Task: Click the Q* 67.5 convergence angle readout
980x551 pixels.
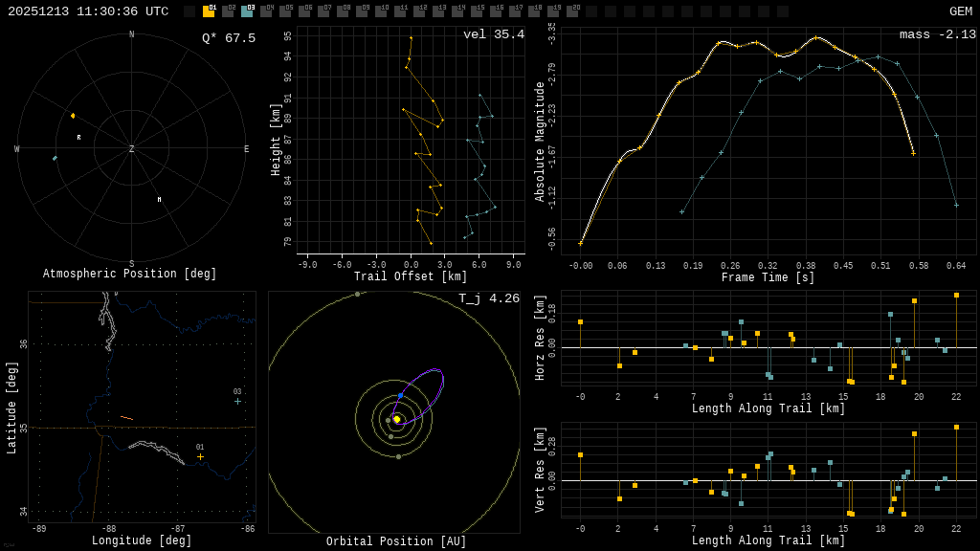Action: click(228, 38)
